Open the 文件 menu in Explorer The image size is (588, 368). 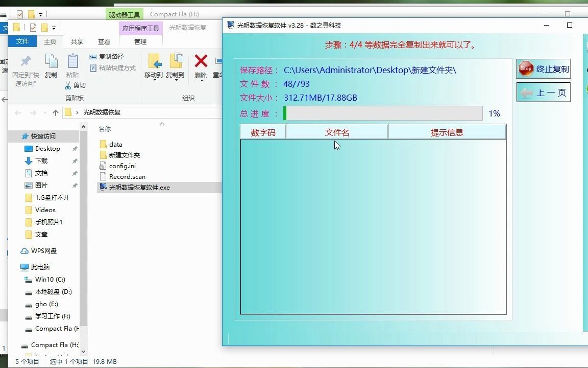(22, 41)
